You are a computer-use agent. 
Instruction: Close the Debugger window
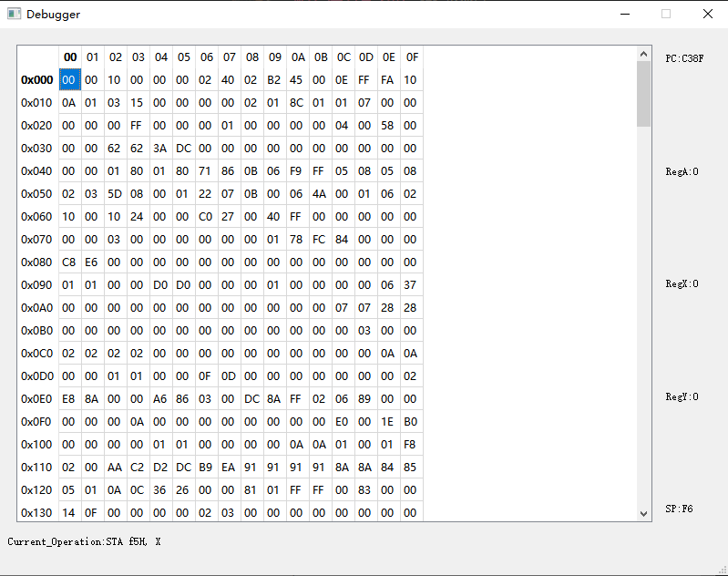[708, 14]
